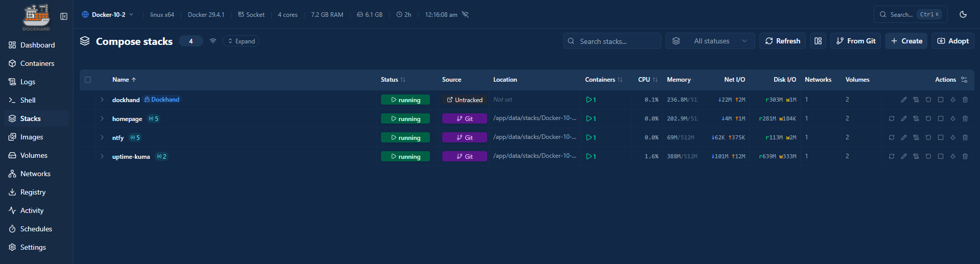
Task: Restart the ntfy stack
Action: pyautogui.click(x=928, y=137)
